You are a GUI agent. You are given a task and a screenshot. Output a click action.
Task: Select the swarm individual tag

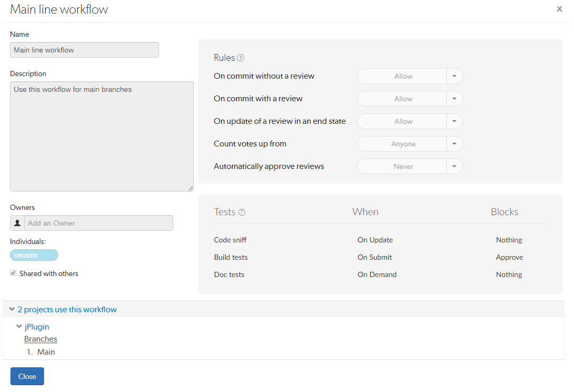tap(34, 255)
